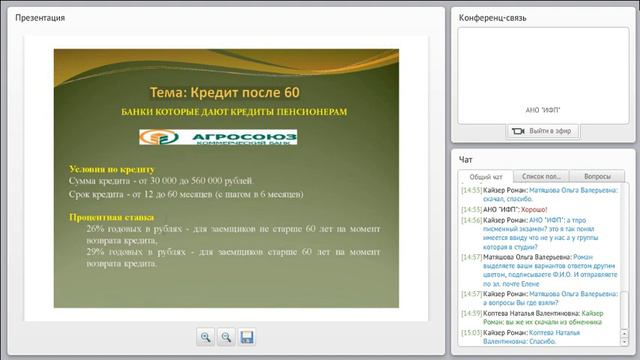Click the 14:57 message from Матяшова Ольга Валерьевна
The height and width of the screenshot is (360, 640).
coord(540,270)
